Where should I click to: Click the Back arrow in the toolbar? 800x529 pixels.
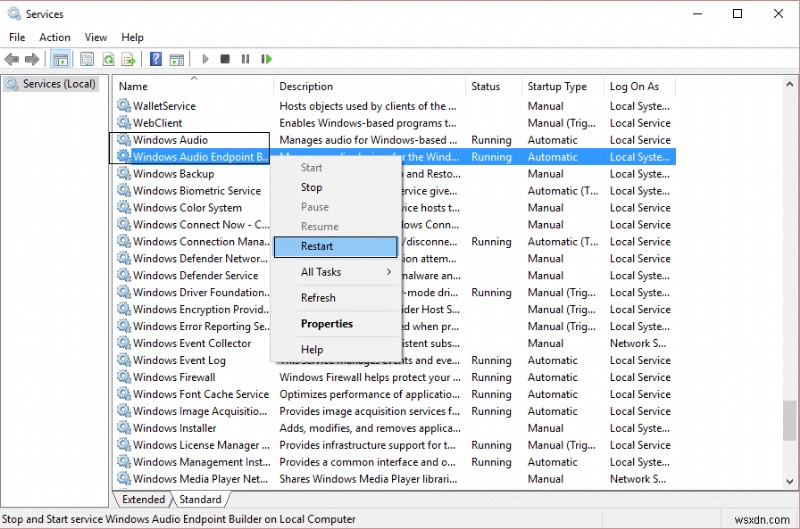(x=13, y=60)
